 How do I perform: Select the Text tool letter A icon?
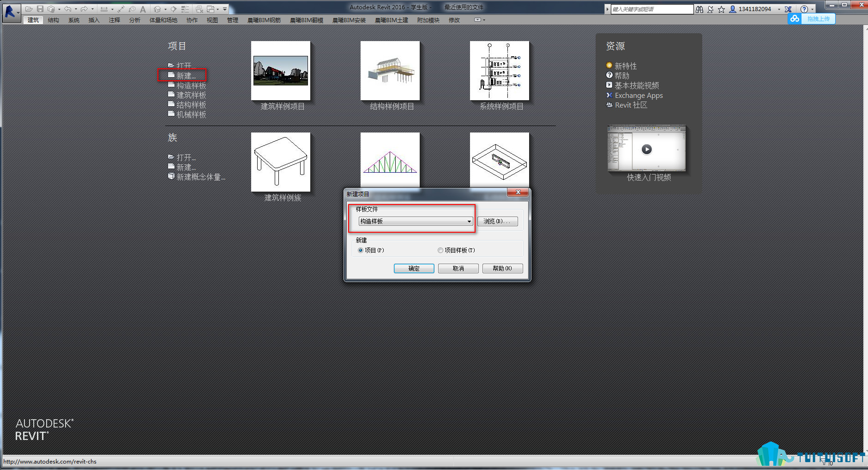143,9
